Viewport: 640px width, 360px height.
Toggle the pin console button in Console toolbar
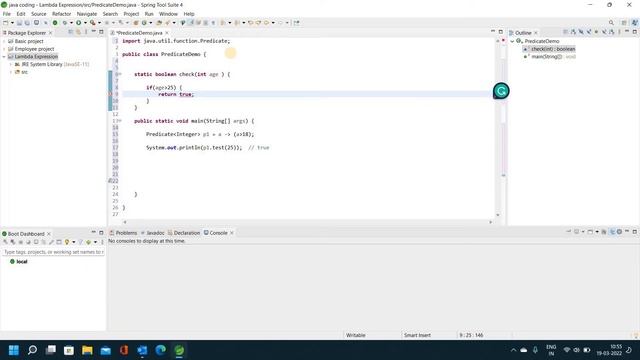point(569,232)
